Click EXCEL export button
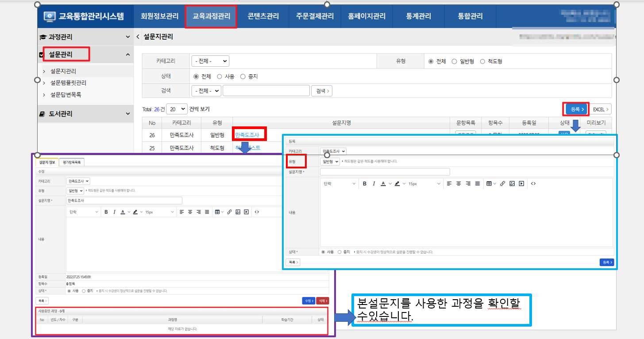 601,109
